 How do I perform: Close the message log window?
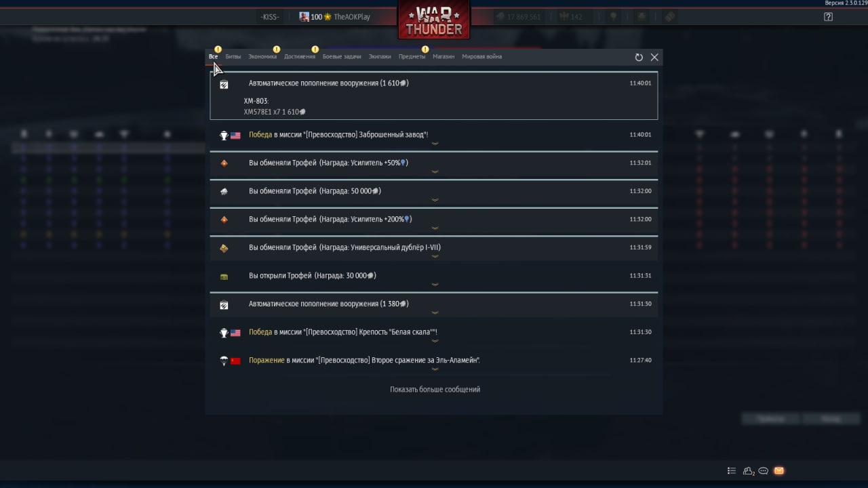[654, 58]
